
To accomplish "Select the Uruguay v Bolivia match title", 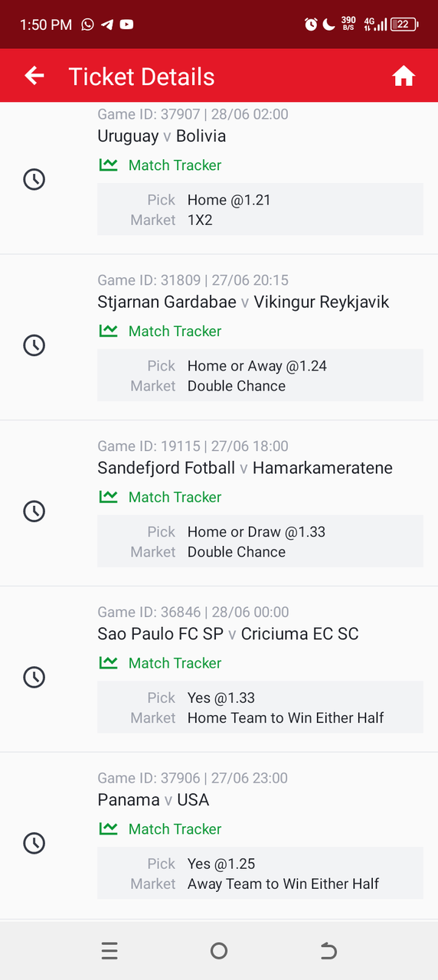I will [162, 136].
